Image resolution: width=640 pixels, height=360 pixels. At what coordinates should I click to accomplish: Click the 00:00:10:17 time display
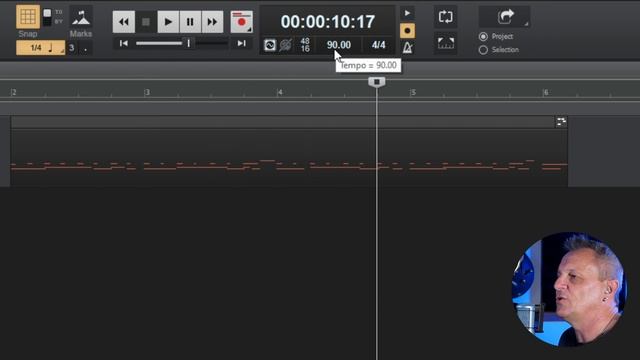coord(327,22)
